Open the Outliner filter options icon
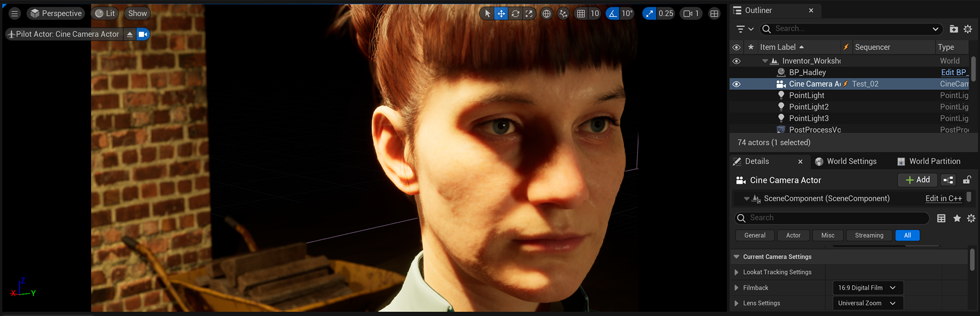Viewport: 980px width, 316px height. click(745, 29)
